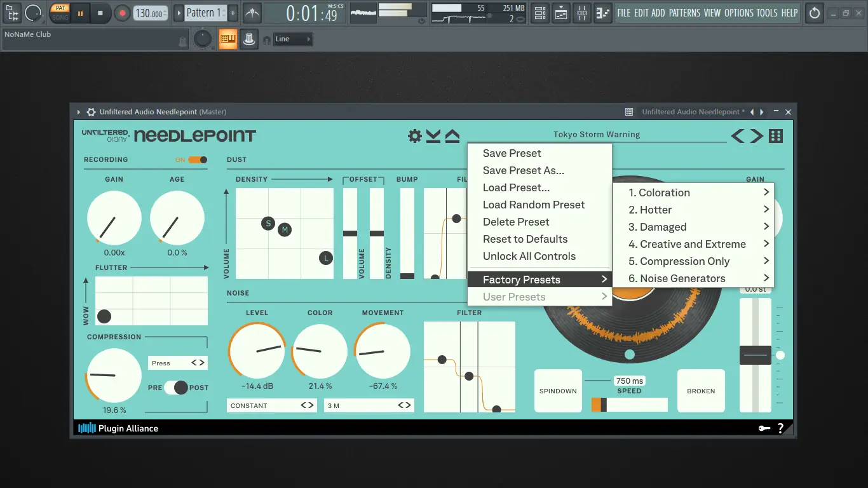The image size is (868, 488).
Task: Add a new pattern with plus button
Action: (233, 13)
